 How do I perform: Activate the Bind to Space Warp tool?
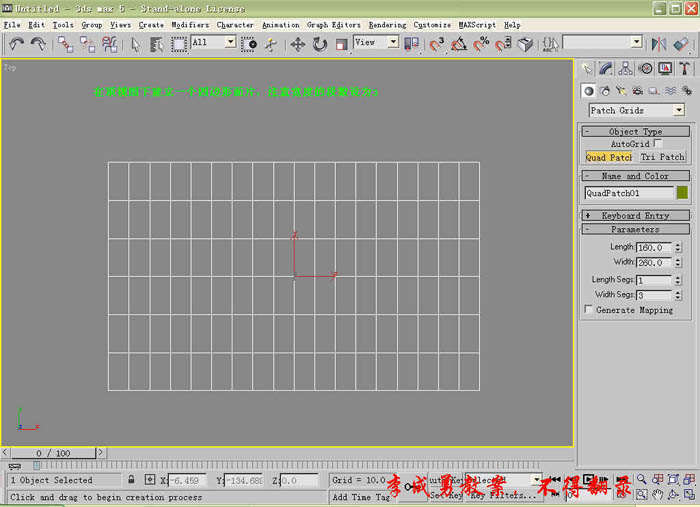coord(109,44)
